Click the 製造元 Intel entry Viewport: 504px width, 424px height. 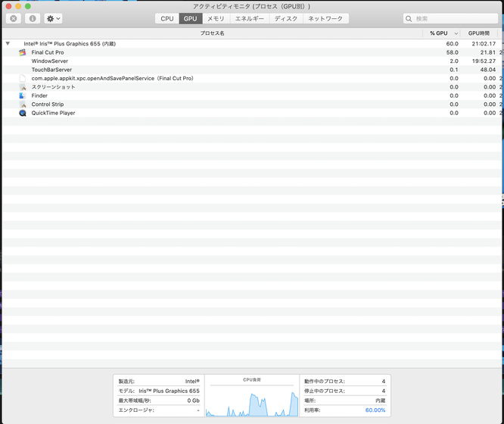pos(159,381)
